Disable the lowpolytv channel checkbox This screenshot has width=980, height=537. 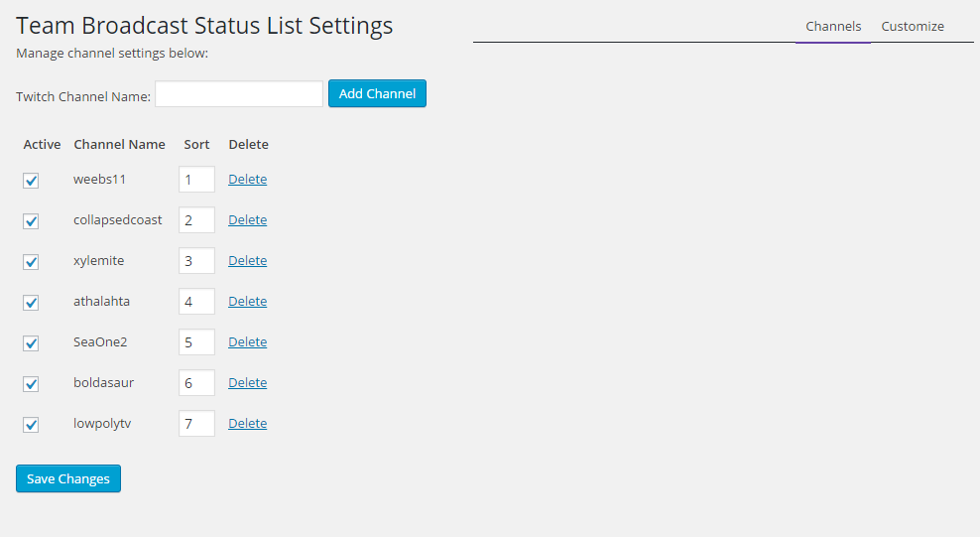pos(31,425)
